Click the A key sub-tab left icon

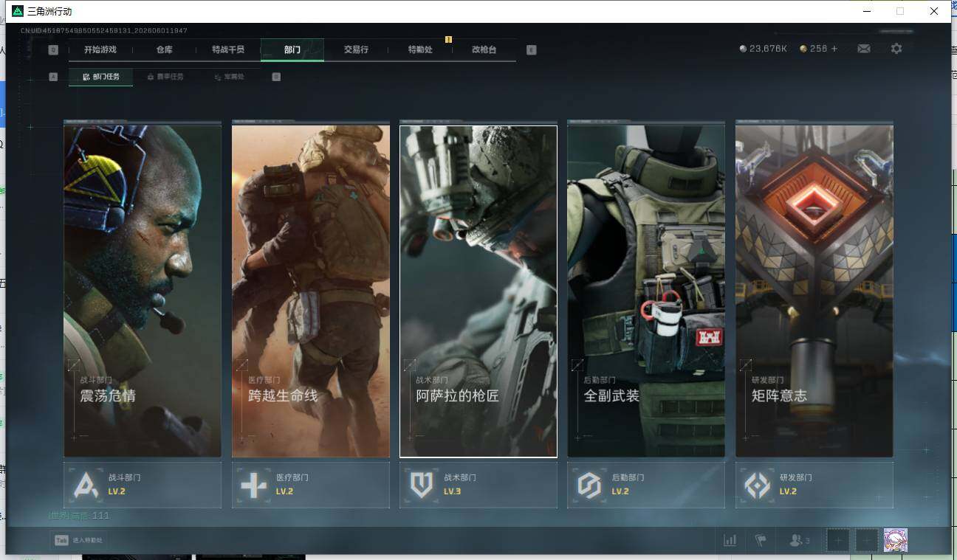coord(53,77)
